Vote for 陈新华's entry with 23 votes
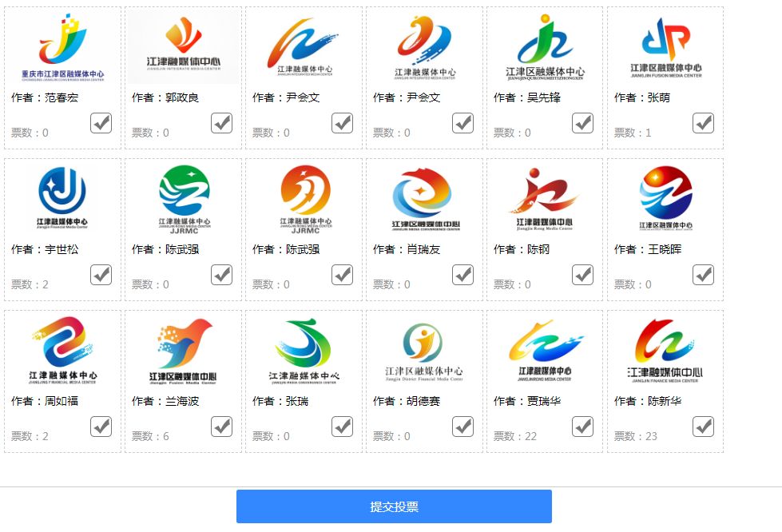 [704, 427]
